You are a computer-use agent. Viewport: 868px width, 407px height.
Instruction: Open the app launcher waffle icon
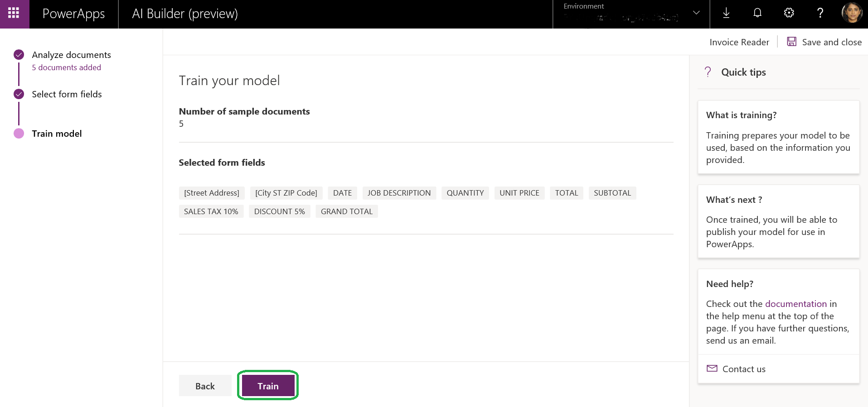14,13
